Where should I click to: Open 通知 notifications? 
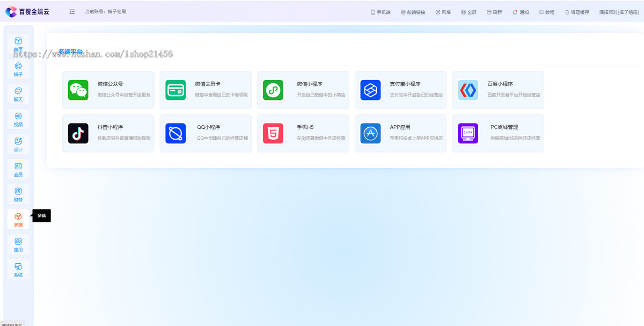(521, 12)
